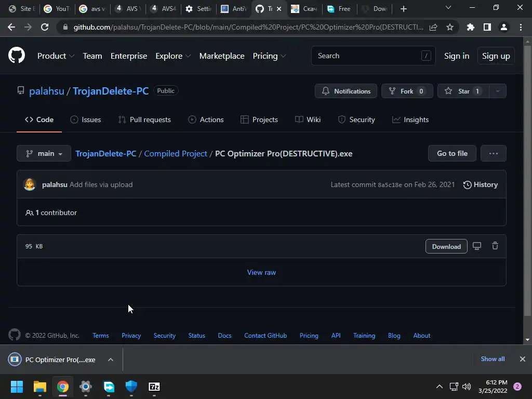Click View raw link
The image size is (532, 399).
coord(262,272)
